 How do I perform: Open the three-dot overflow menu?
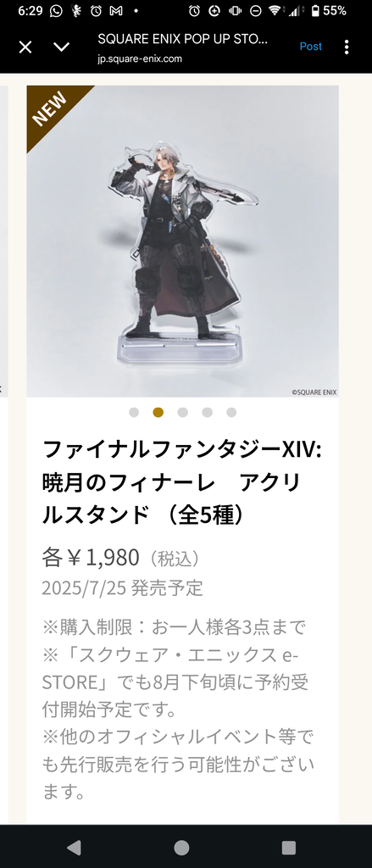tap(347, 47)
